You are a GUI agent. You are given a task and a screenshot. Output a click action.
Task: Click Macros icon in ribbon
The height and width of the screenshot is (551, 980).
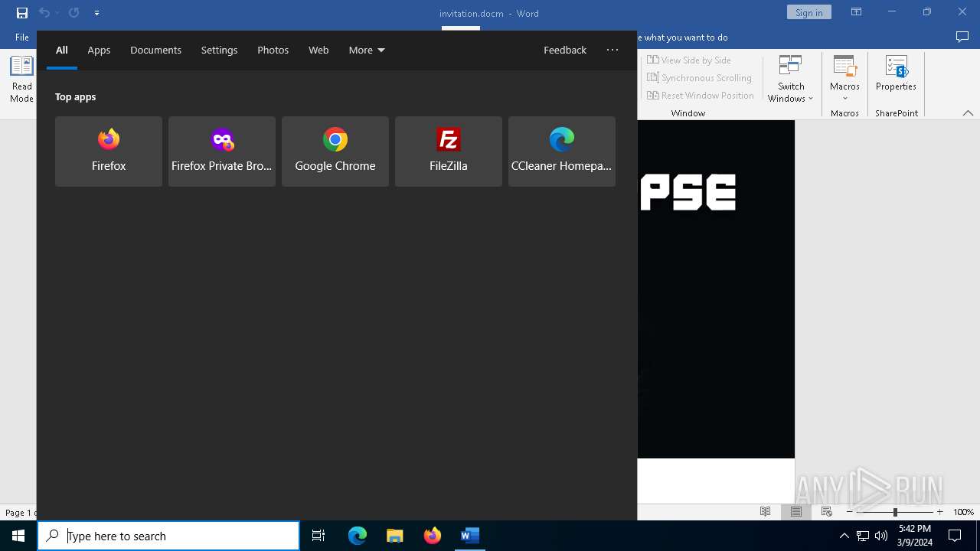point(844,67)
